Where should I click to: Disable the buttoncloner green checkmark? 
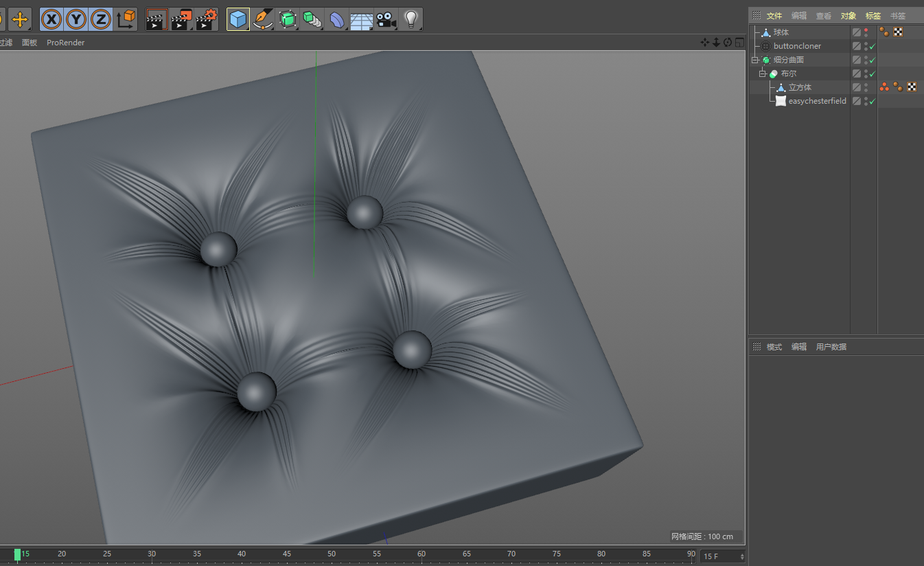pyautogui.click(x=872, y=47)
